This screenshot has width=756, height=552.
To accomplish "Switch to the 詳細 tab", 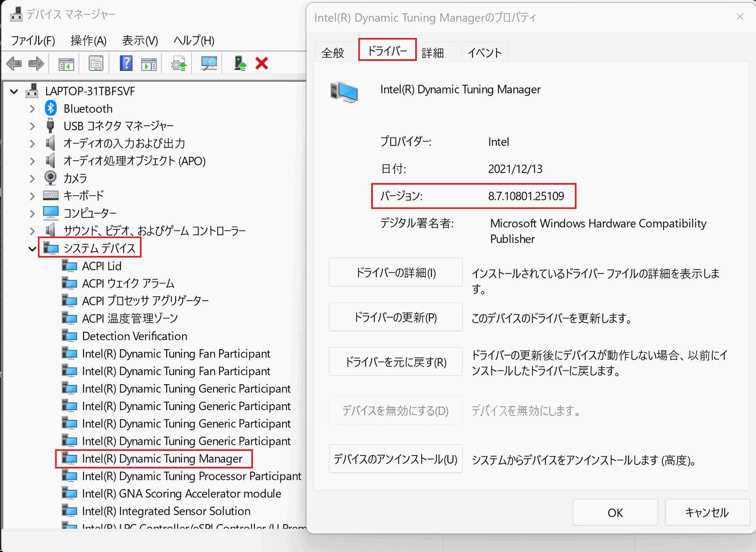I will tap(432, 52).
